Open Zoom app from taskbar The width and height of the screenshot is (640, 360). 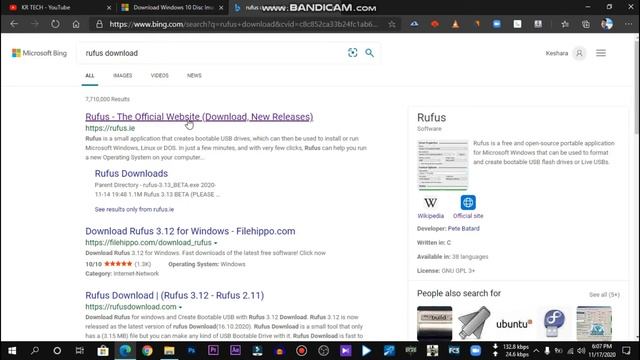coord(476,351)
